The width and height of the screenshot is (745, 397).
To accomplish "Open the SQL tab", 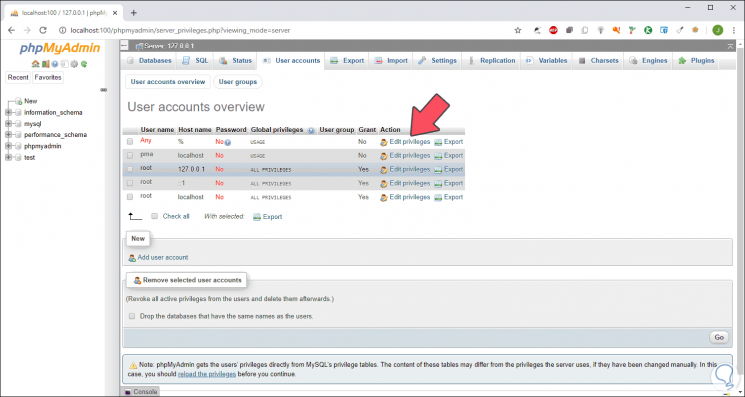I will click(x=196, y=61).
